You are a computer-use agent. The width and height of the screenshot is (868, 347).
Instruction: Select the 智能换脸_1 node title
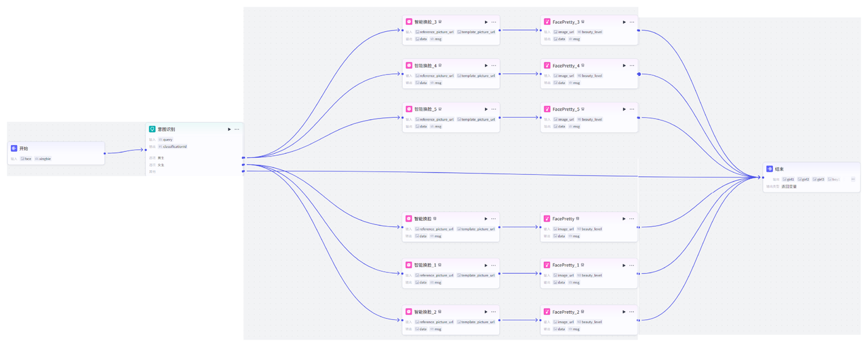coord(425,265)
